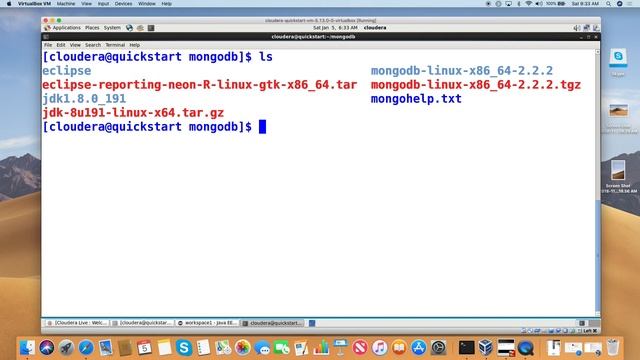Click the mail launcher icon in the GNOME panel
Screen dimensions: 640x360
point(140,28)
